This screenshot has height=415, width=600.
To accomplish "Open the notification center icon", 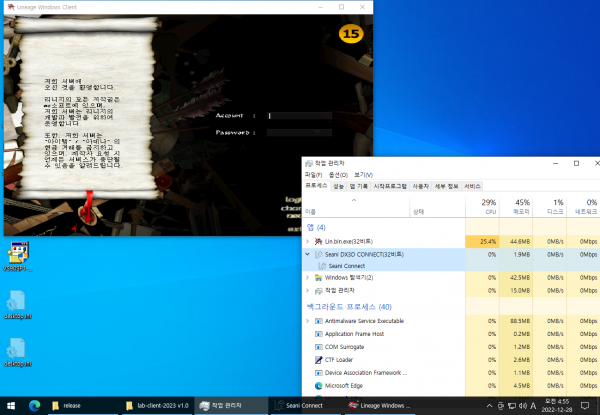I will click(x=584, y=406).
